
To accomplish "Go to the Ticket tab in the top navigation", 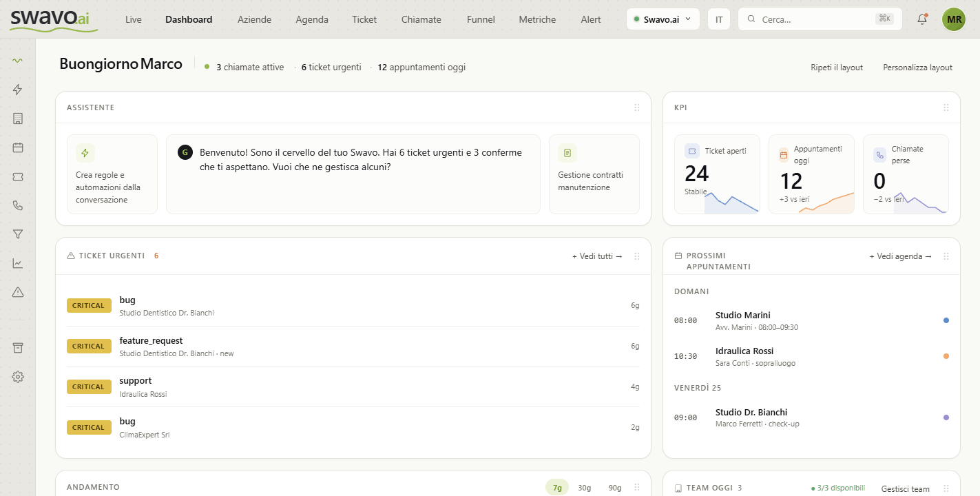I will pos(364,19).
